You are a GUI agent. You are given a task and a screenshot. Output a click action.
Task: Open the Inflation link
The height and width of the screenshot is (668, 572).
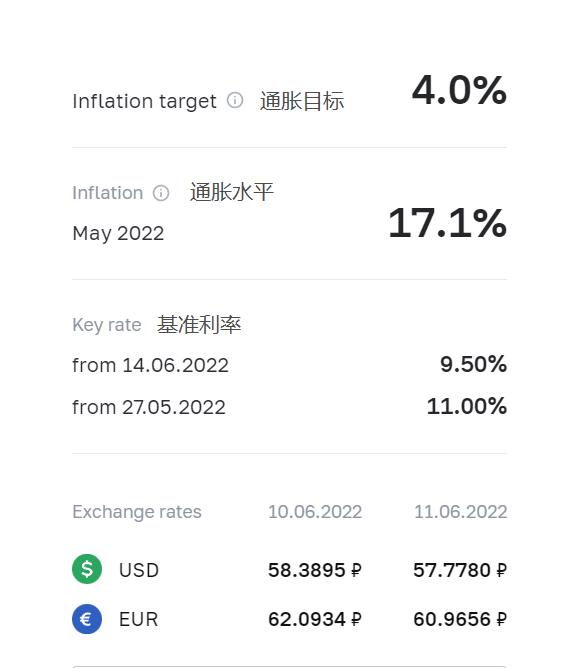108,193
